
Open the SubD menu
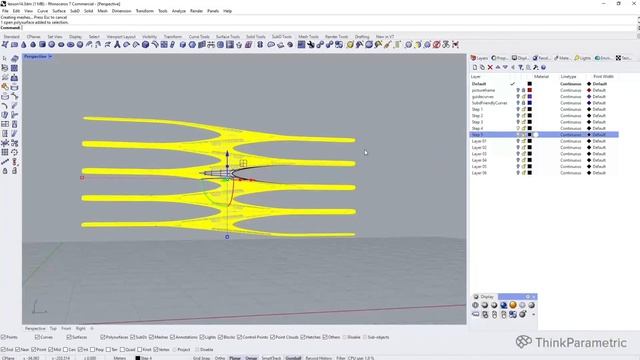tap(75, 11)
